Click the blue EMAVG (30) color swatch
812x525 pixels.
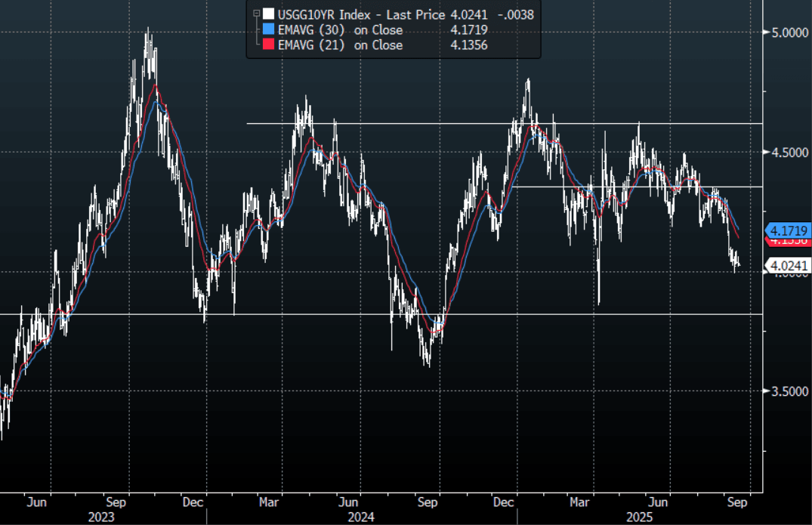pyautogui.click(x=267, y=30)
